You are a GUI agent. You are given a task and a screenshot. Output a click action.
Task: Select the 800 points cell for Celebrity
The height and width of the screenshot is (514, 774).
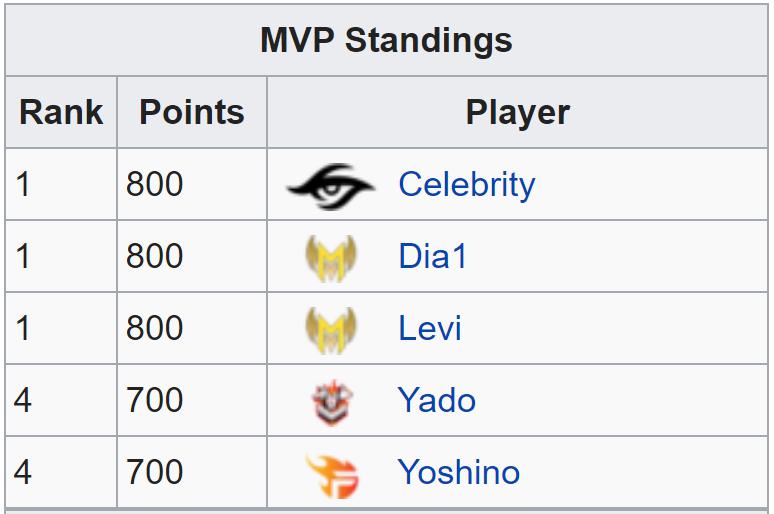pyautogui.click(x=192, y=184)
